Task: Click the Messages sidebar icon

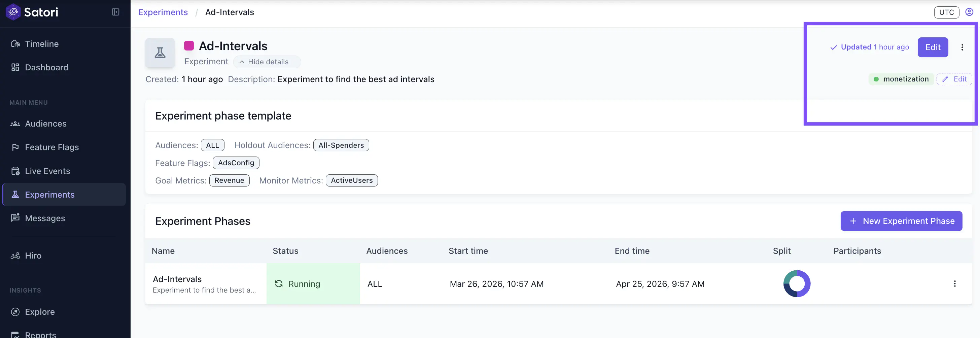Action: pos(15,218)
